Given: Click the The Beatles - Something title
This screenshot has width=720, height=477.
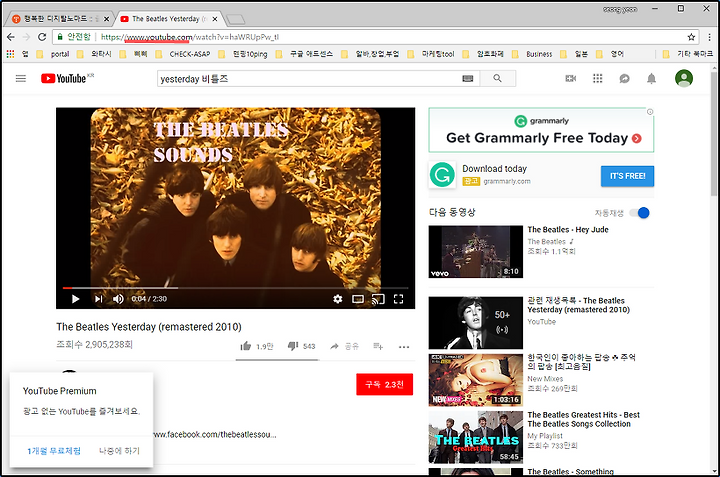Looking at the screenshot, I should (x=570, y=471).
